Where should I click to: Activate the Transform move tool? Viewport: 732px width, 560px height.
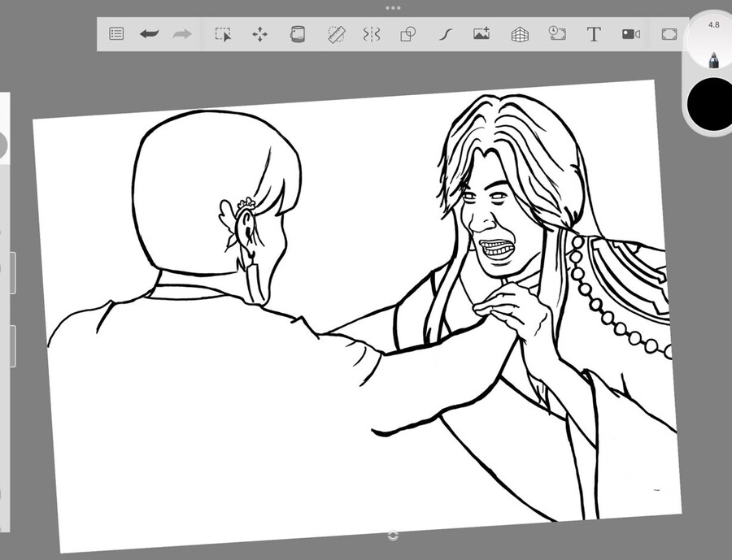click(x=259, y=34)
